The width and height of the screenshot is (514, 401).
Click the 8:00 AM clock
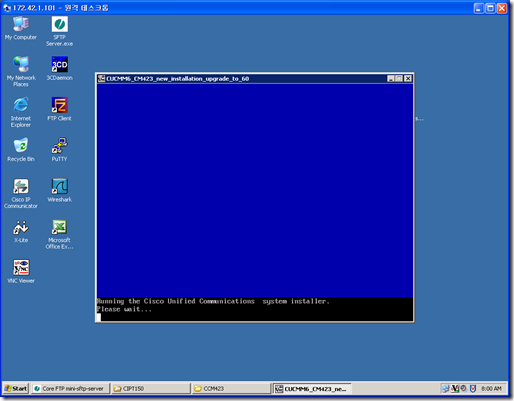[491, 389]
